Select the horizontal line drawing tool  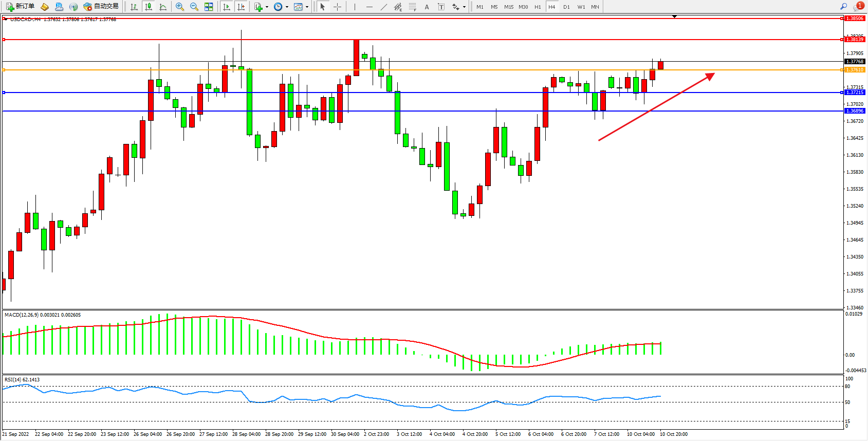[x=370, y=7]
